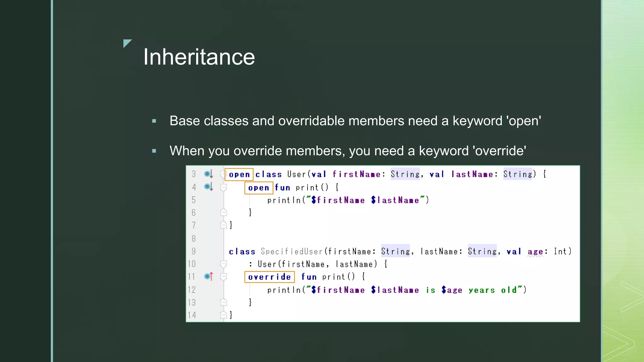Click the fold end marker on line 7
The image size is (644, 362).
click(224, 225)
